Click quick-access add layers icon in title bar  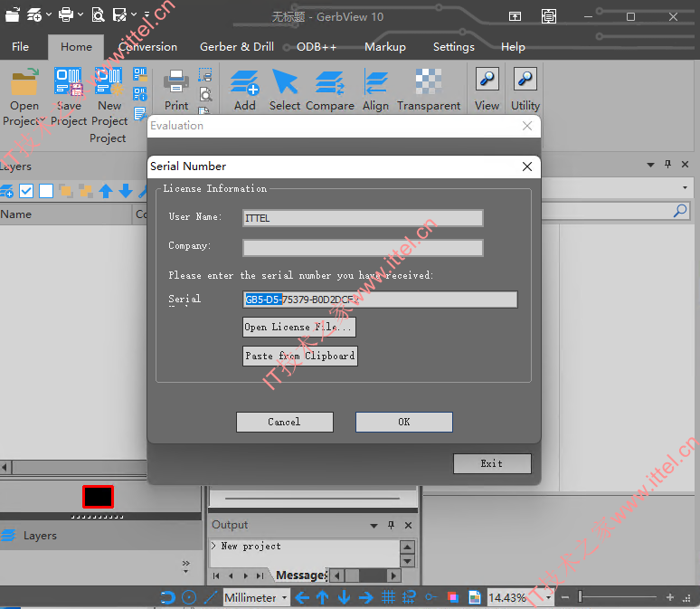(34, 15)
